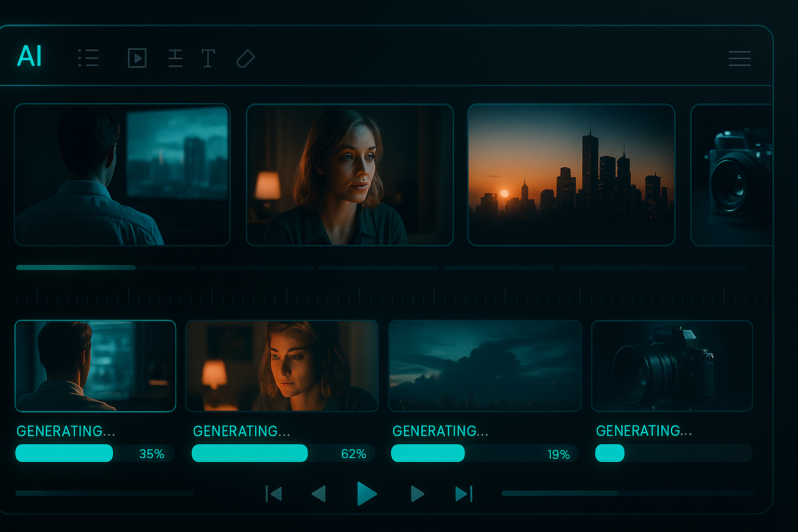Select the camera clip in top row
This screenshot has height=532, width=798.
(731, 175)
